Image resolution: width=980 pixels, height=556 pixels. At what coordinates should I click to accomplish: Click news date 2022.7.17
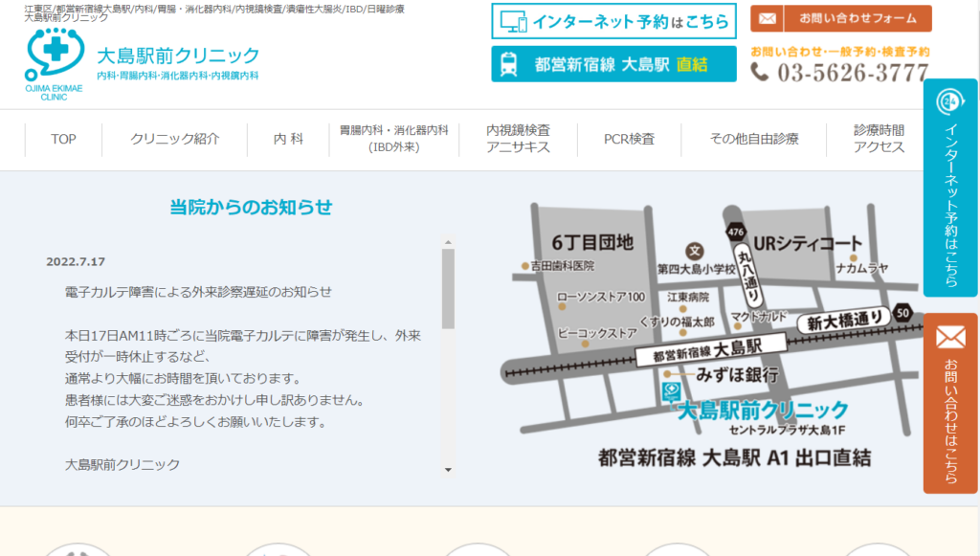click(x=76, y=262)
